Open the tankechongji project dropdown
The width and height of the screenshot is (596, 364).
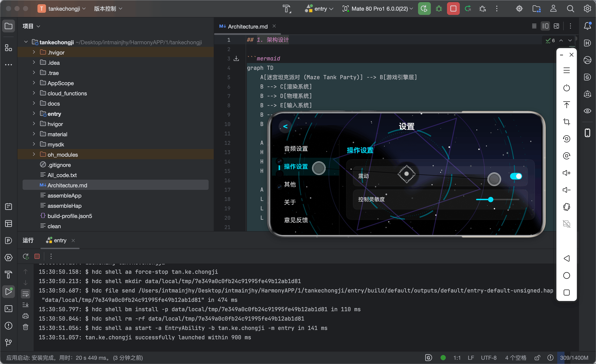pos(62,9)
